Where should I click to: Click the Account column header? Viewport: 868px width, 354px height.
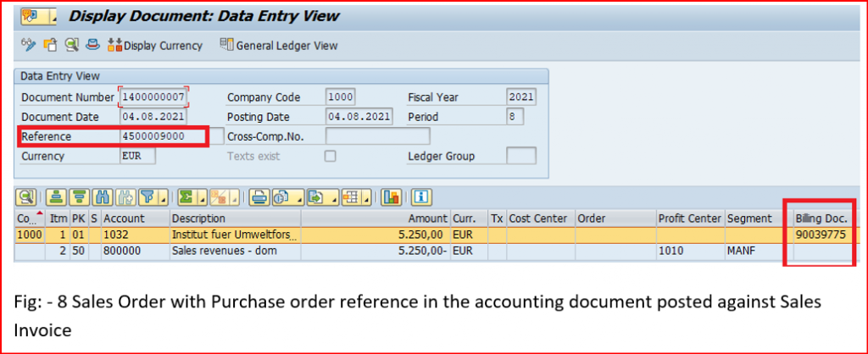(135, 218)
